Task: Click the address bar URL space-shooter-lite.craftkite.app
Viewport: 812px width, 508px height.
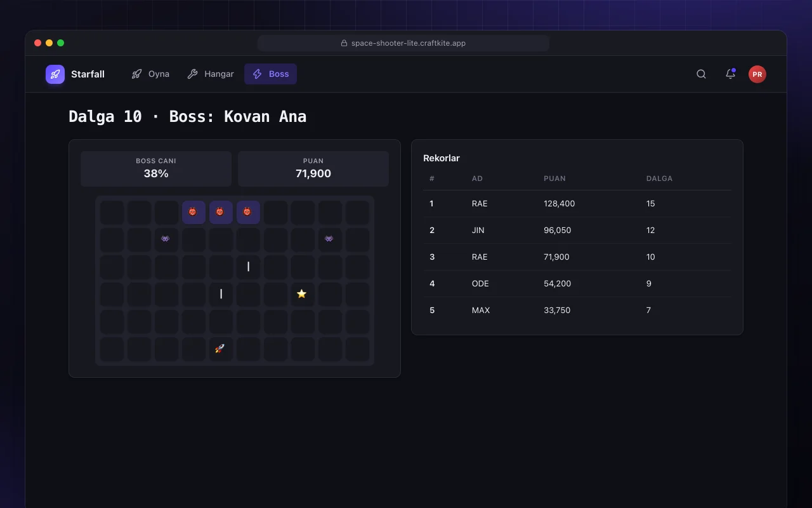Action: 409,43
